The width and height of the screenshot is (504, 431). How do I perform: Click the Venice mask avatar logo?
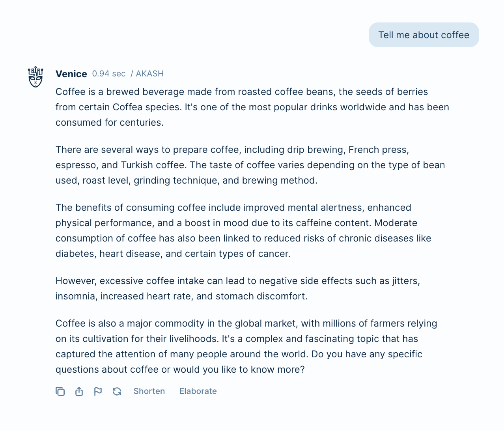pyautogui.click(x=35, y=77)
